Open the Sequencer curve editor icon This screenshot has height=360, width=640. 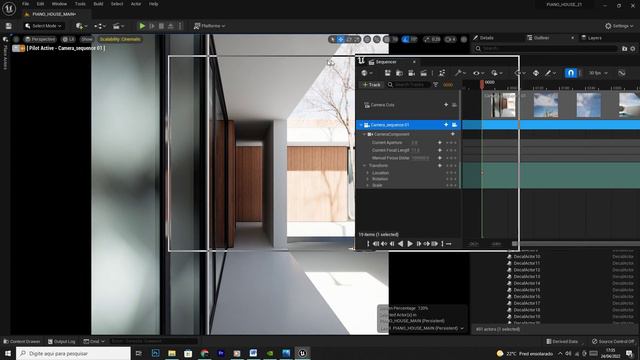[x=622, y=73]
